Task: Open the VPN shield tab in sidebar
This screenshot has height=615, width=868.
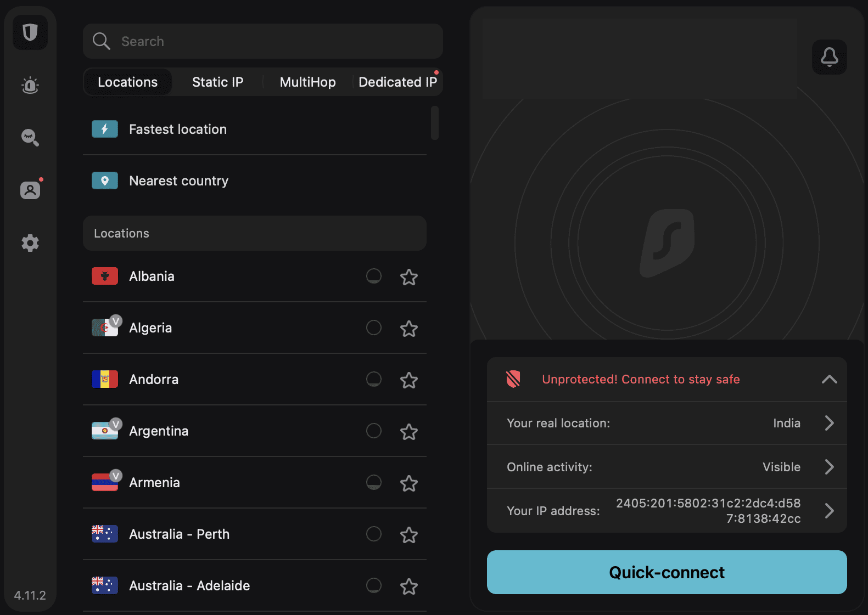Action: point(30,33)
